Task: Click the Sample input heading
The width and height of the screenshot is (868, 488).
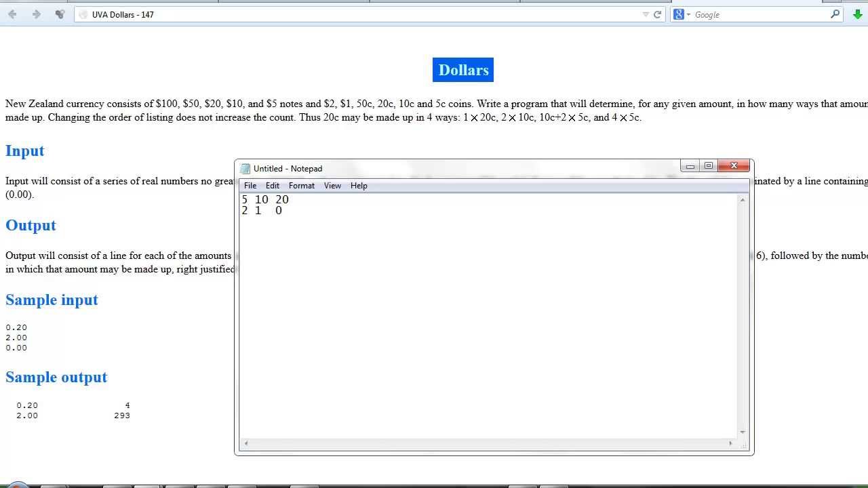Action: coord(52,300)
